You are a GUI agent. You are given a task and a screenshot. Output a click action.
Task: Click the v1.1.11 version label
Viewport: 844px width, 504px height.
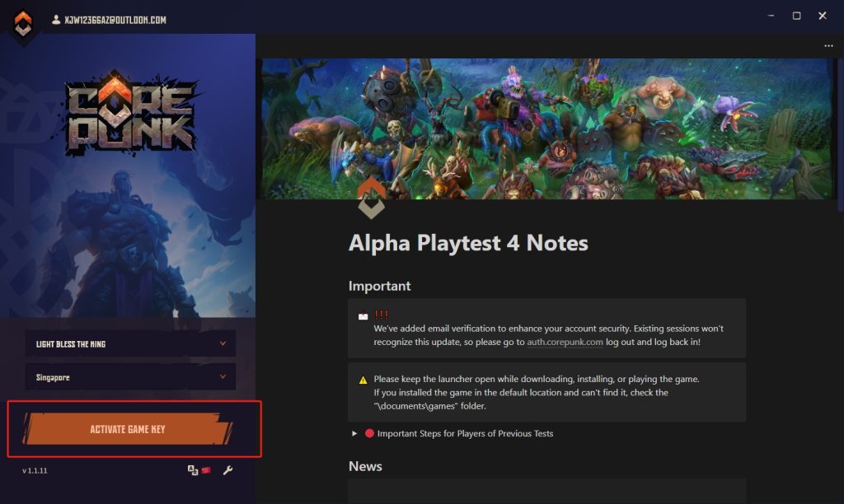coord(35,470)
